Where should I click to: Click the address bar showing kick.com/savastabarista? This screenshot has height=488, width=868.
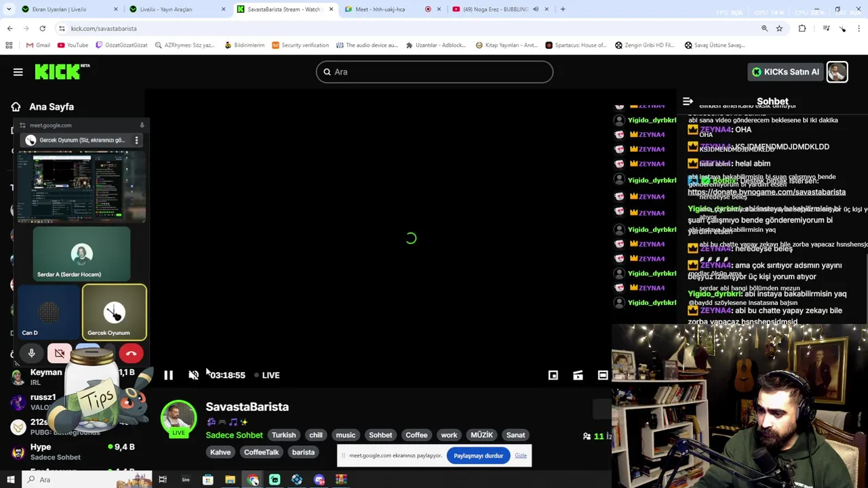[x=407, y=28]
